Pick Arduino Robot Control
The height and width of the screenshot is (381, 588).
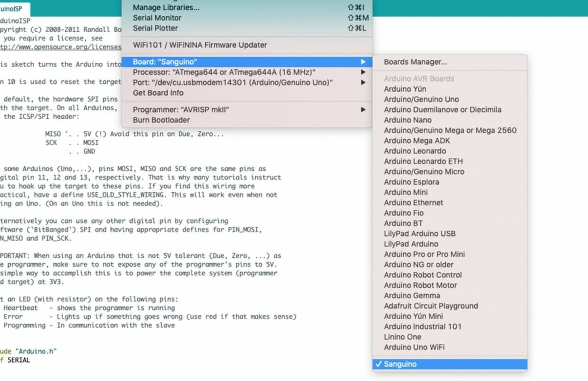(450, 274)
